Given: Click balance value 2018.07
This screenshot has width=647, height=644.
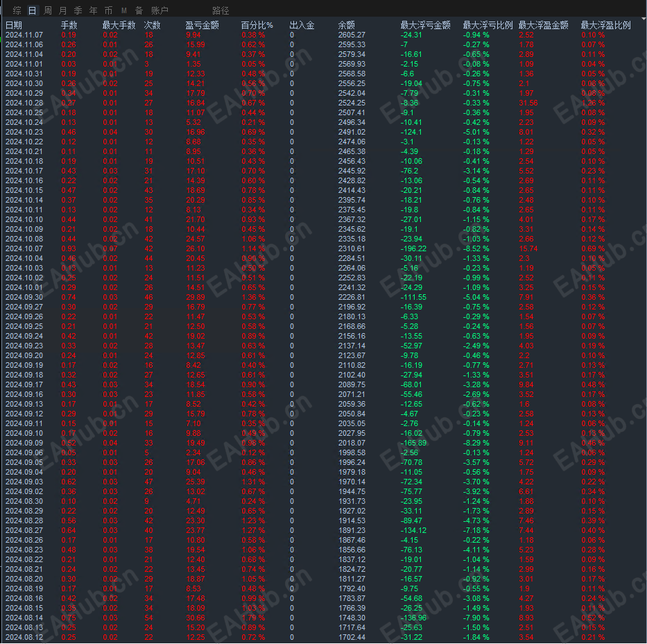Looking at the screenshot, I should pos(352,443).
